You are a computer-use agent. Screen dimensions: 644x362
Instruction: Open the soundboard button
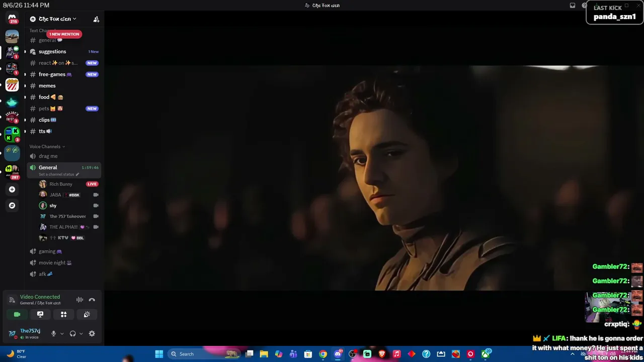click(x=87, y=314)
